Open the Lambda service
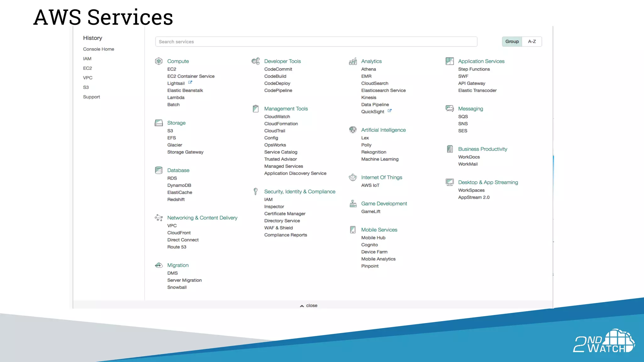 click(x=176, y=97)
